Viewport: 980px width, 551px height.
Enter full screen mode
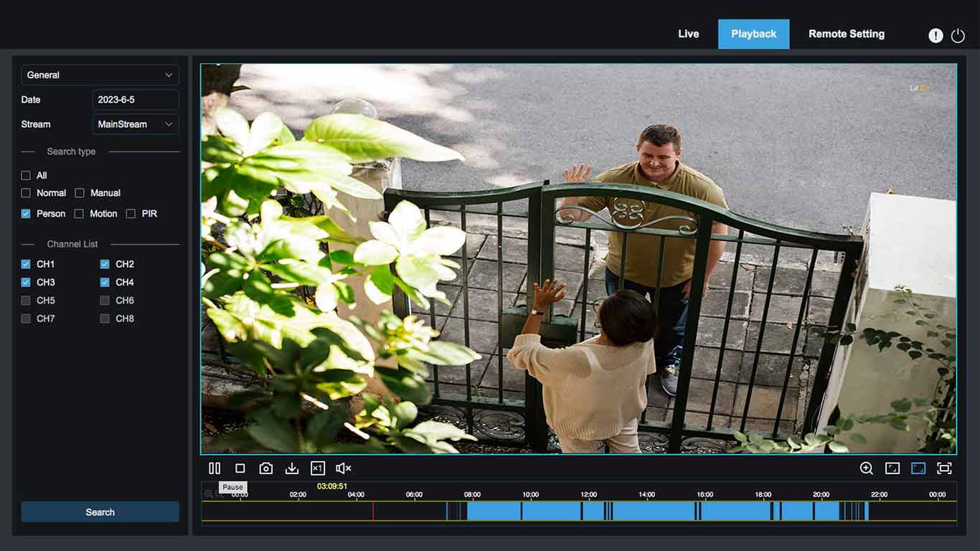(944, 468)
